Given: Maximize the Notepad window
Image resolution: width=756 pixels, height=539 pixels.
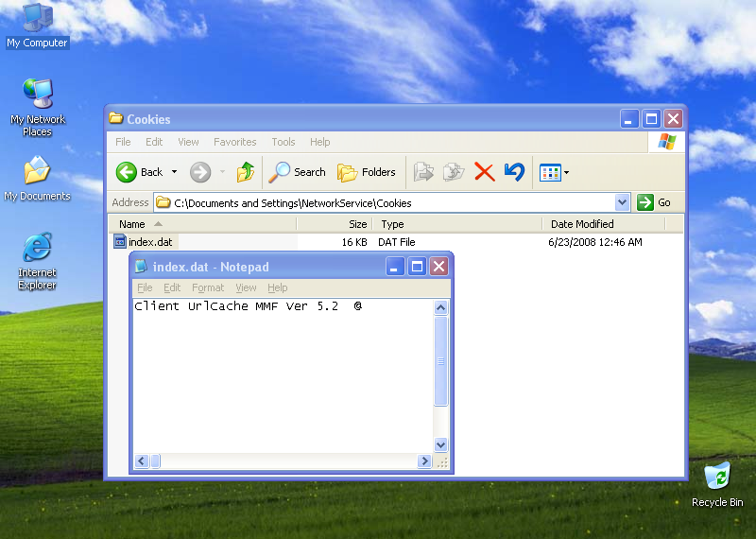Looking at the screenshot, I should tap(417, 267).
